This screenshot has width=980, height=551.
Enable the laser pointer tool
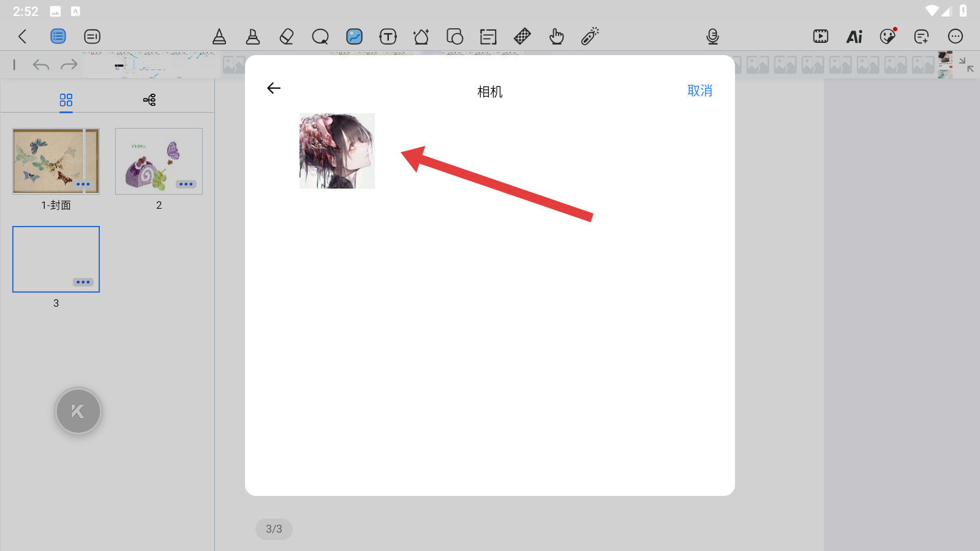590,37
